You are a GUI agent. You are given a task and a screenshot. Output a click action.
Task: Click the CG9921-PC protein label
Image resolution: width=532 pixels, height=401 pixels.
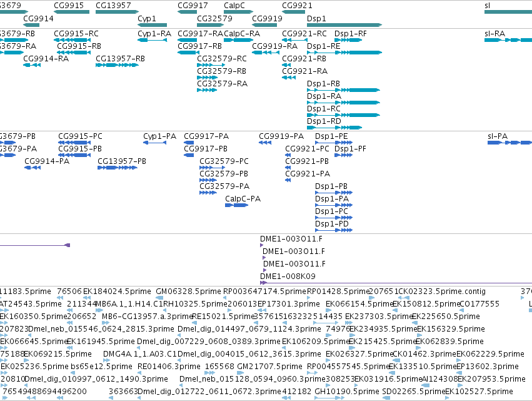(x=307, y=149)
